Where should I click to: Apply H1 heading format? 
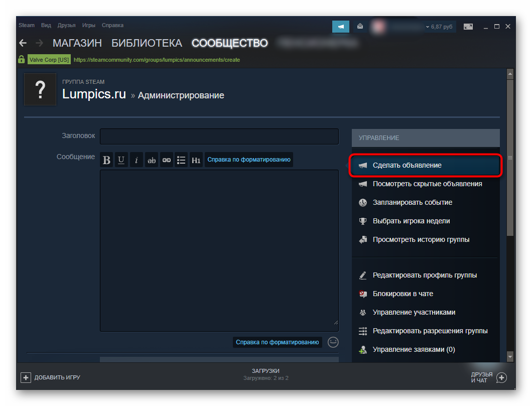pos(196,160)
